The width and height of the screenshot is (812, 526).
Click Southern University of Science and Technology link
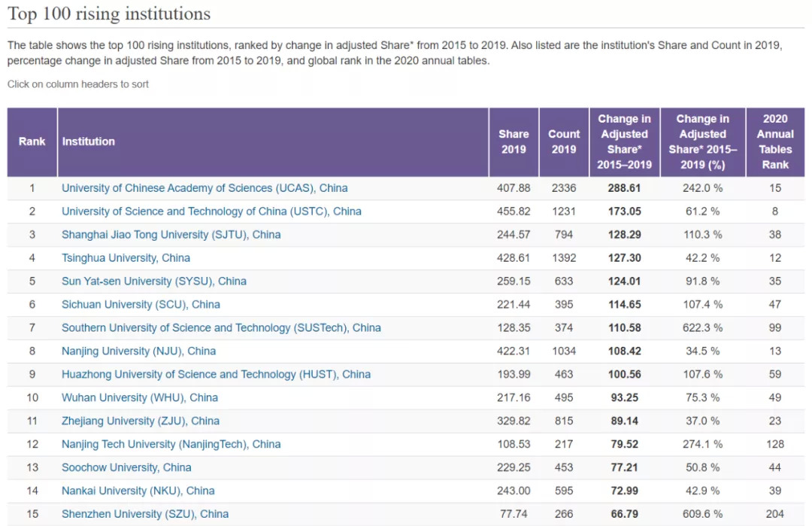(221, 328)
